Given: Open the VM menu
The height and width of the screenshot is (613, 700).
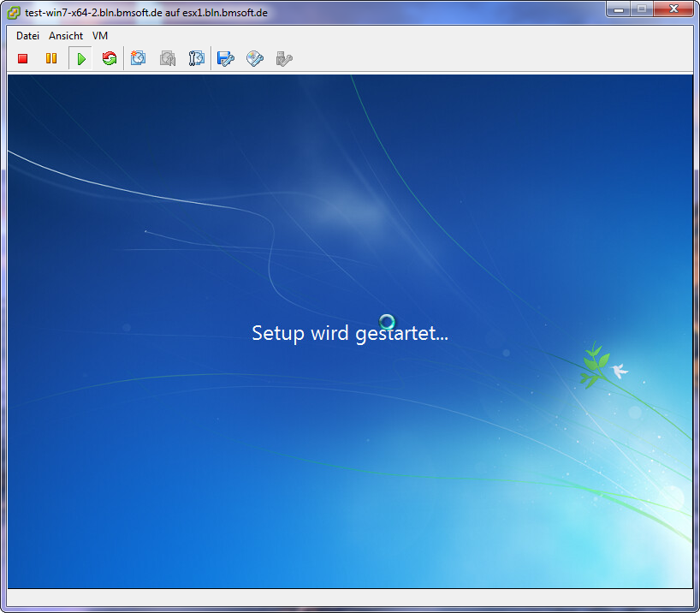Looking at the screenshot, I should click(100, 36).
